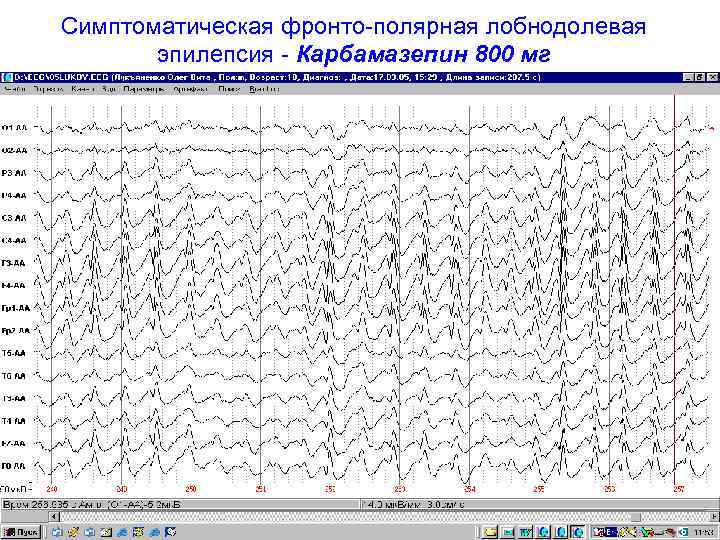Click the second quick launch icon (yellow tool)
The width and height of the screenshot is (720, 540).
point(73,532)
